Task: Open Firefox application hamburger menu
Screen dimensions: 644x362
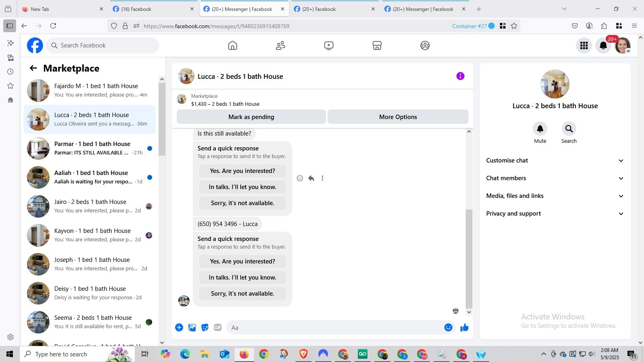Action: click(x=634, y=26)
